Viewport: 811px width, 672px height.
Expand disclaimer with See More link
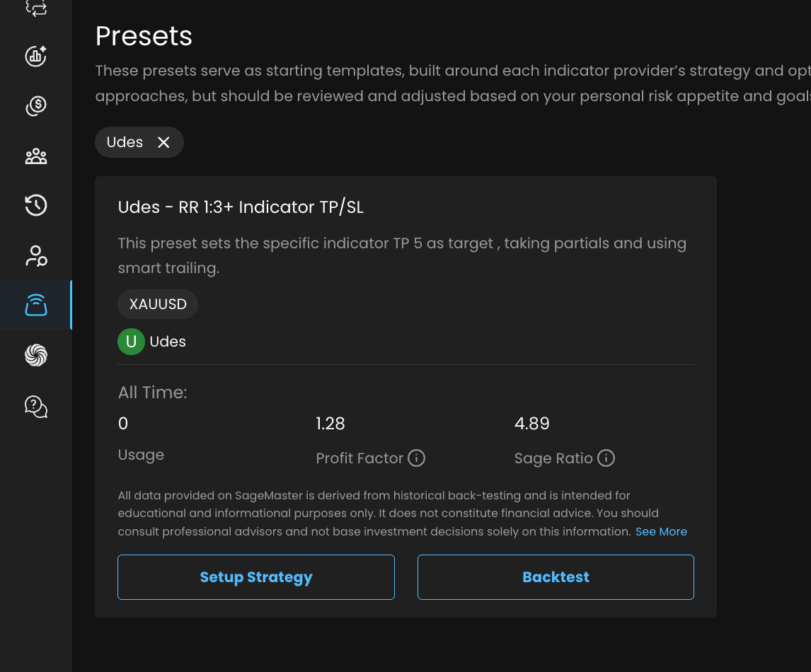661,531
